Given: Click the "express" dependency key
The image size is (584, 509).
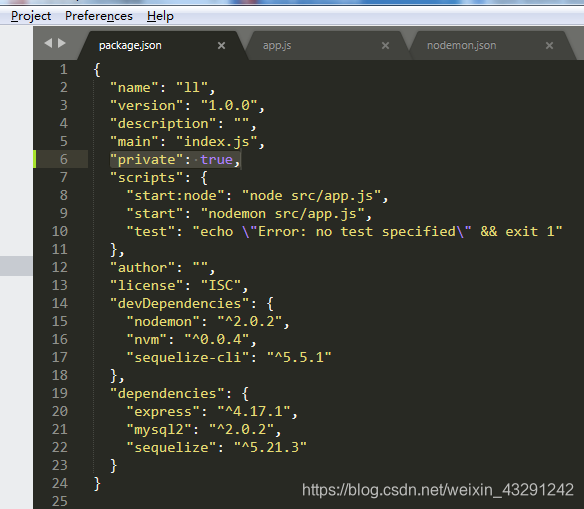Looking at the screenshot, I should [163, 411].
